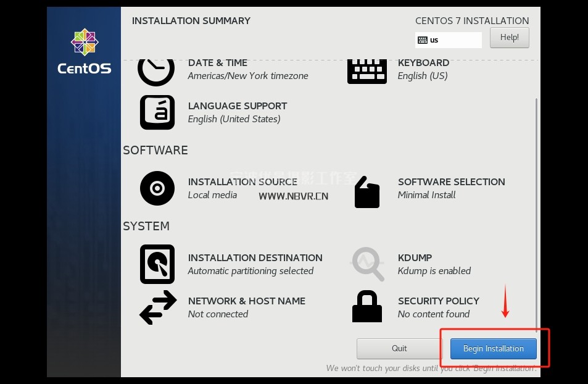Screen dimensions: 588x384
Task: Select the DATE & TIME heading
Action: (x=218, y=63)
